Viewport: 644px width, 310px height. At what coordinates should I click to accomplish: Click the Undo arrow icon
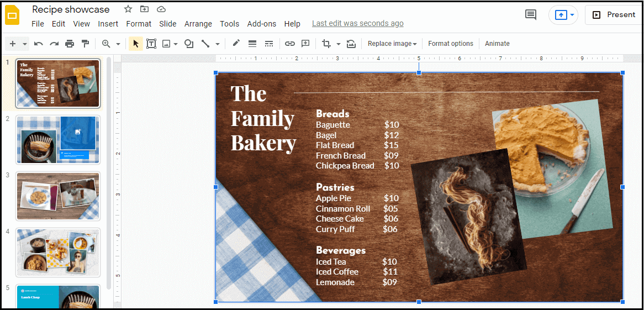click(38, 44)
